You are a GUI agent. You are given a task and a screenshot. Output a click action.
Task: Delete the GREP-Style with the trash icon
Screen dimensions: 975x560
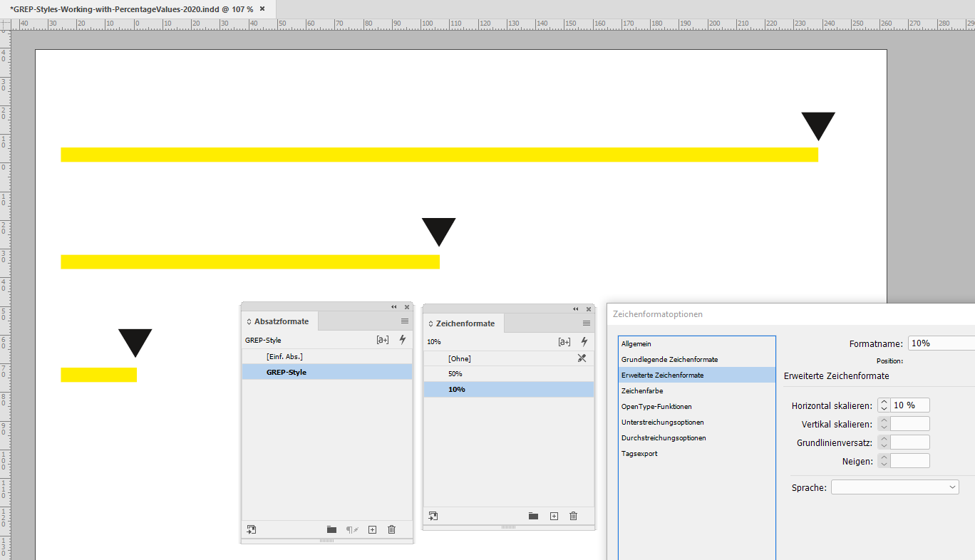pos(391,529)
